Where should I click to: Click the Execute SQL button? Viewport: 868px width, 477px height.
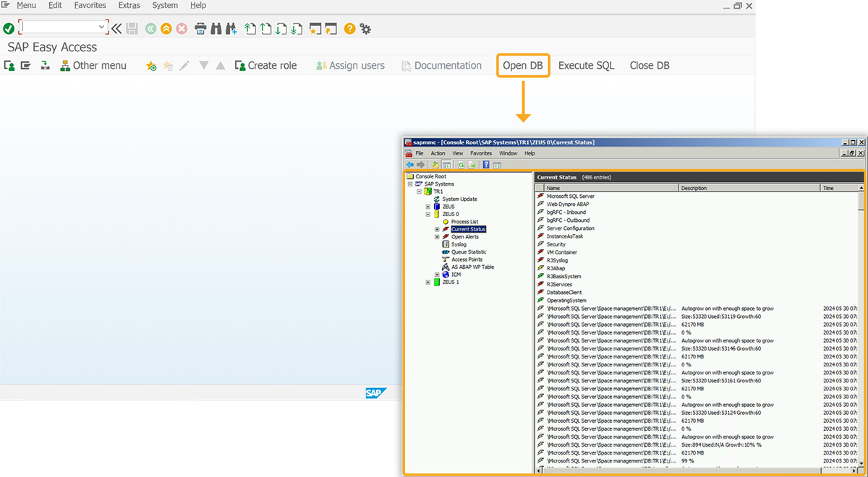coord(586,66)
